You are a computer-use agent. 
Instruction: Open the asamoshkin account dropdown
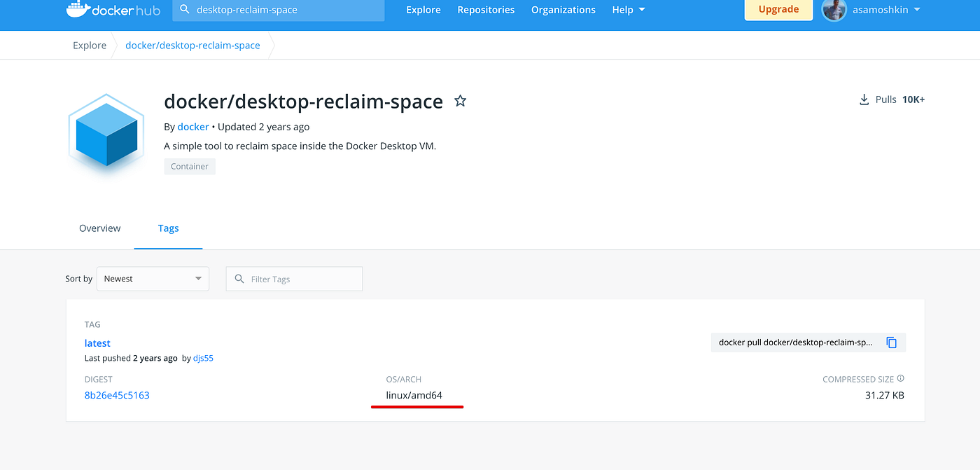click(885, 10)
